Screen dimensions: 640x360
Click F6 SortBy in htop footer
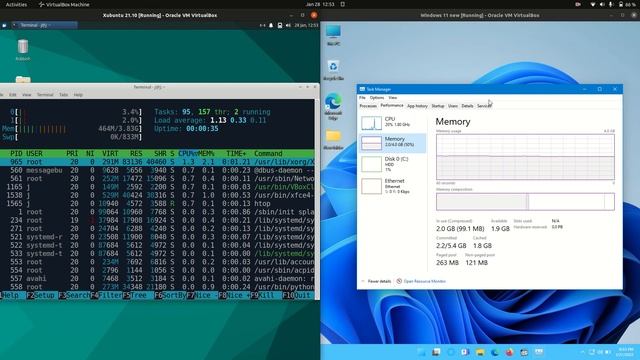click(170, 295)
